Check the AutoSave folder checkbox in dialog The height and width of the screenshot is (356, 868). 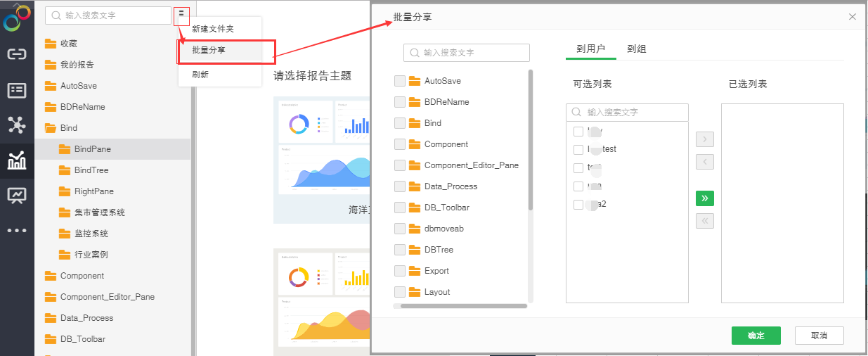399,81
